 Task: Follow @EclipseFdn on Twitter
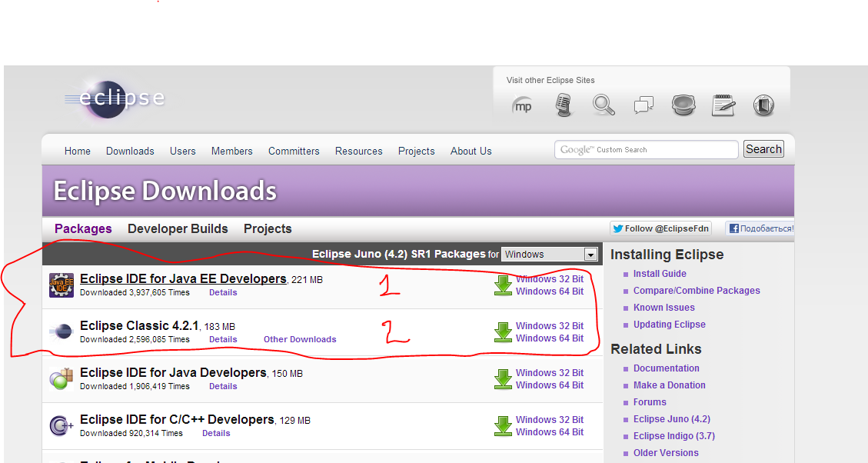pyautogui.click(x=660, y=228)
